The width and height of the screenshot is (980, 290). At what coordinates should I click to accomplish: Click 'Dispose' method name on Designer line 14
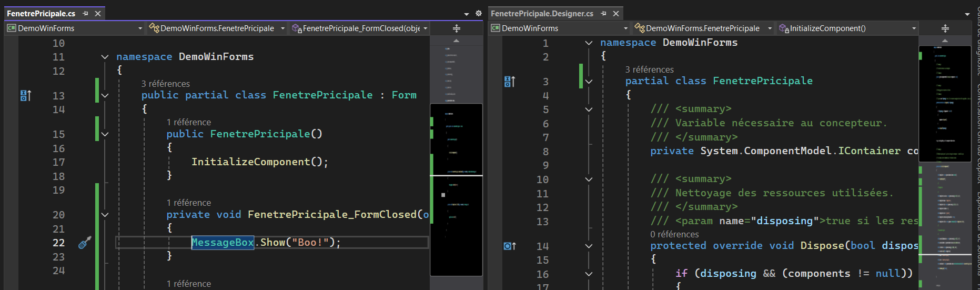(822, 246)
